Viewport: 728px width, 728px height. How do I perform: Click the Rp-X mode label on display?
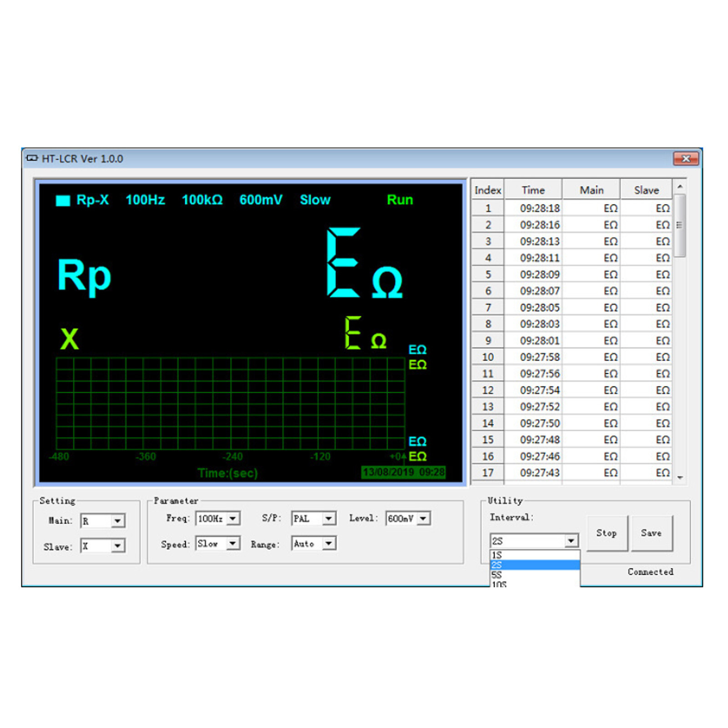pos(92,200)
